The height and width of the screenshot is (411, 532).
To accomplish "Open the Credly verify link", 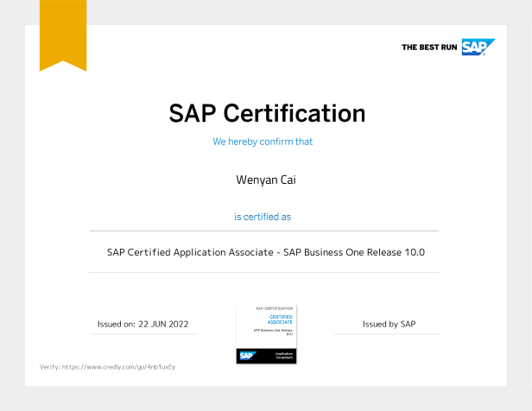I will pyautogui.click(x=119, y=367).
